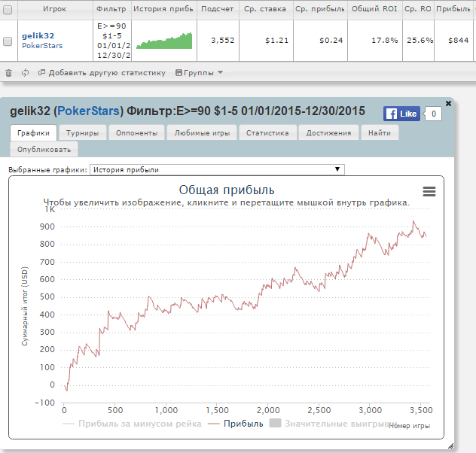Click the trash delete icon below table

click(8, 73)
